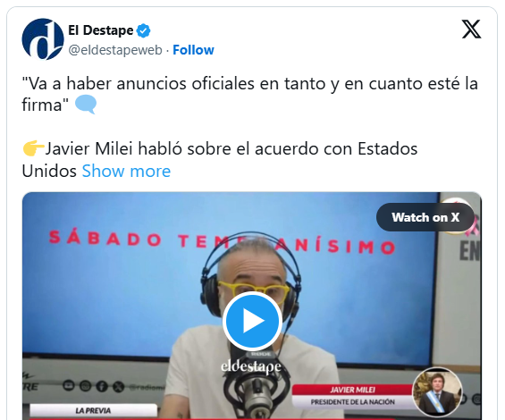Click the speech balloon emoji
The height and width of the screenshot is (420, 505).
pos(86,105)
